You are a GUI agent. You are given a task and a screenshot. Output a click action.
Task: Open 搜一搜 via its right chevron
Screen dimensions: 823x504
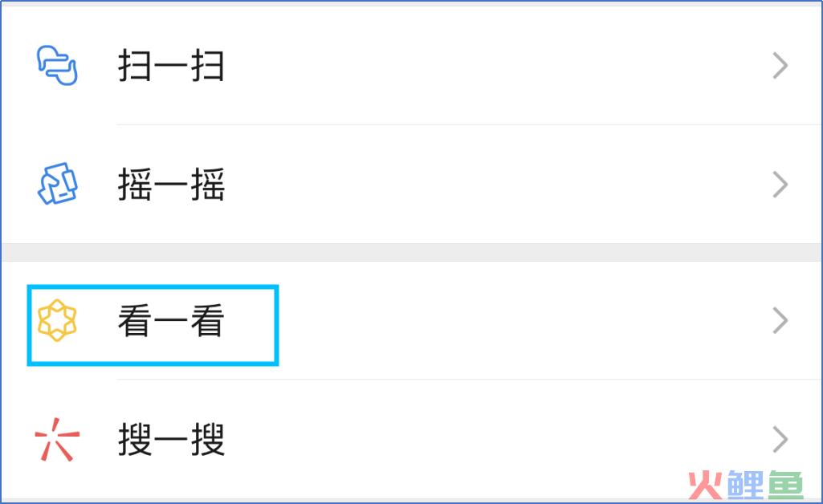point(780,440)
